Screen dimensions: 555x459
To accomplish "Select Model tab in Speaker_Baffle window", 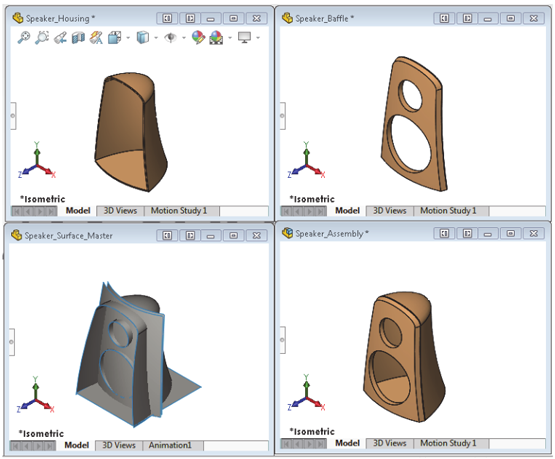I will 347,211.
